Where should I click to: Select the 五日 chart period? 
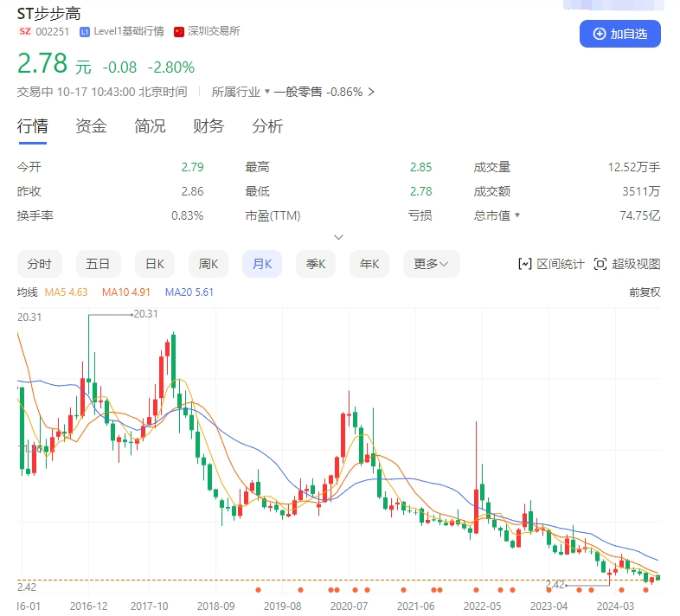click(x=99, y=264)
